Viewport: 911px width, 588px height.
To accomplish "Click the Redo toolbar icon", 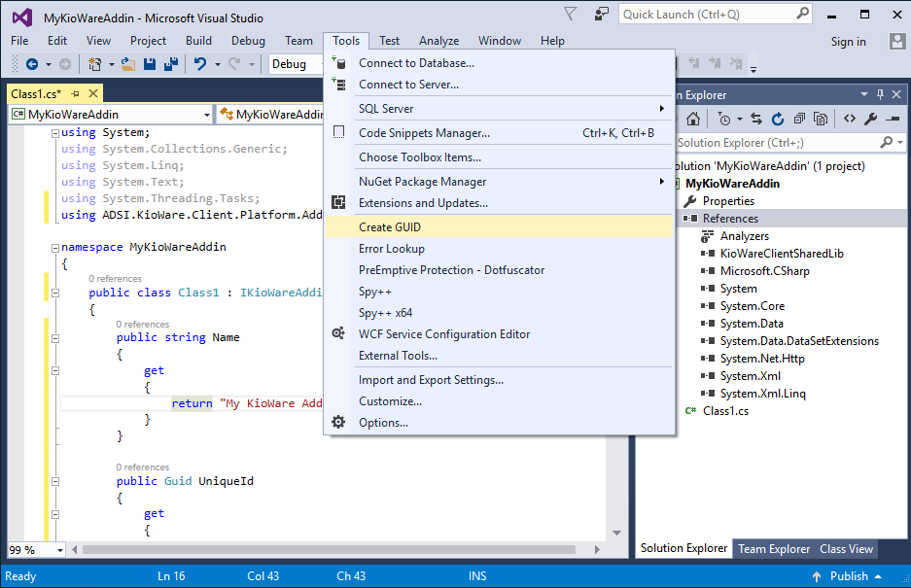I will [x=234, y=64].
